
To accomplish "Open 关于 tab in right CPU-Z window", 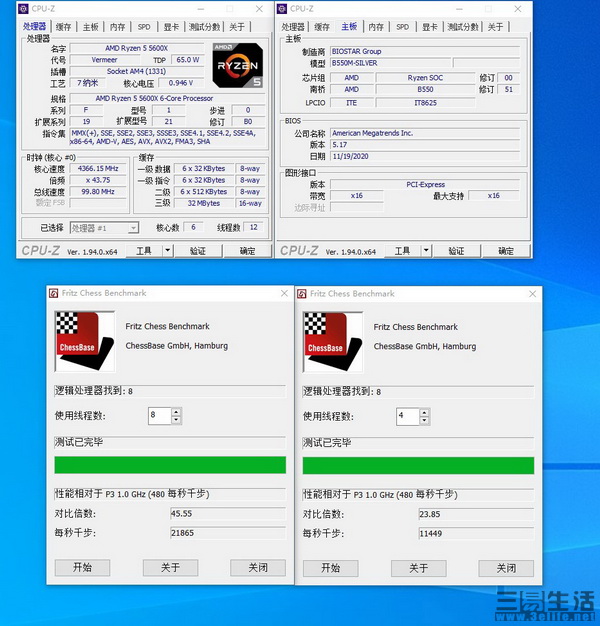I will (495, 27).
